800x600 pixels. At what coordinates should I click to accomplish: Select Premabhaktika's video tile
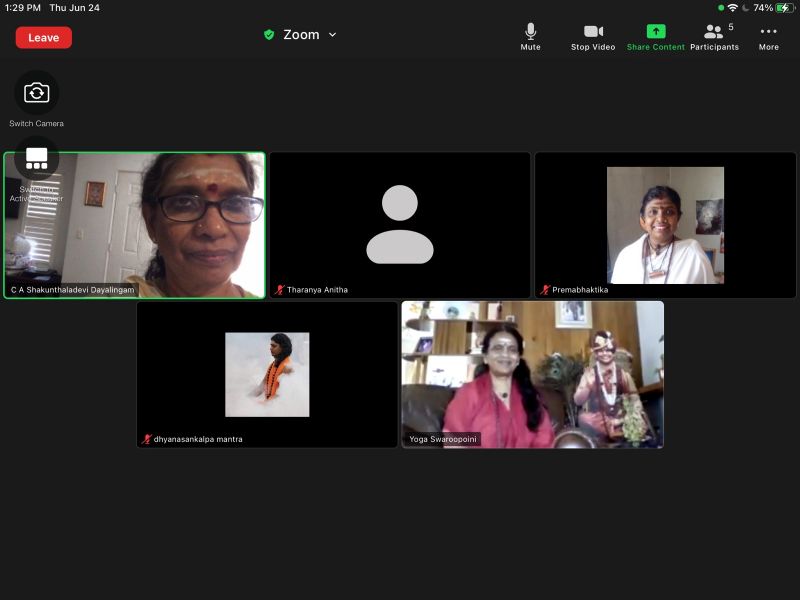(665, 225)
